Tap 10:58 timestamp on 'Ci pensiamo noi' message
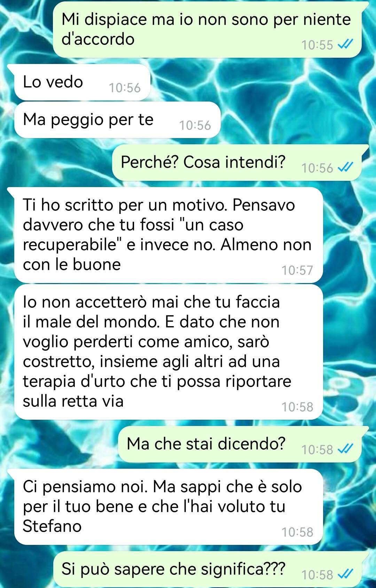This screenshot has width=376, height=588. [297, 532]
